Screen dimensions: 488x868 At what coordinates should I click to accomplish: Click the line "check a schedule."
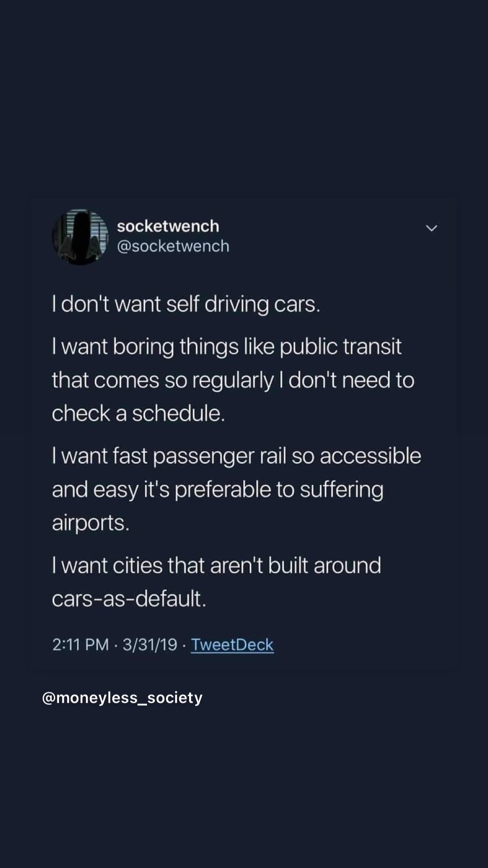138,413
